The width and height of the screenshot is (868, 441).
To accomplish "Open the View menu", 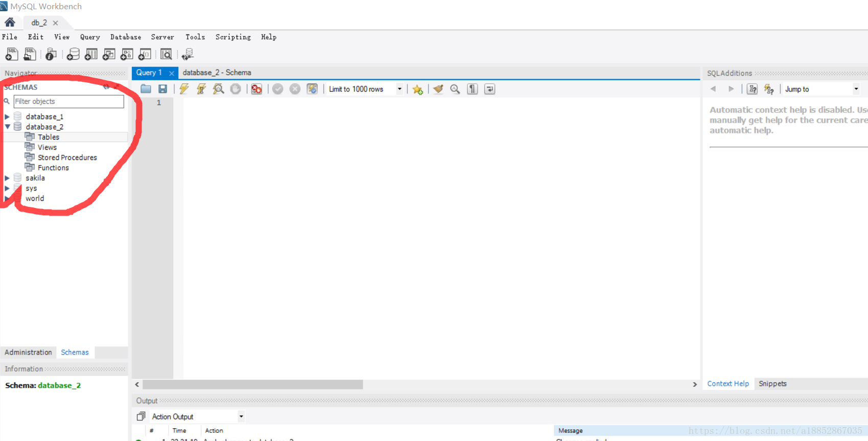I will (62, 37).
